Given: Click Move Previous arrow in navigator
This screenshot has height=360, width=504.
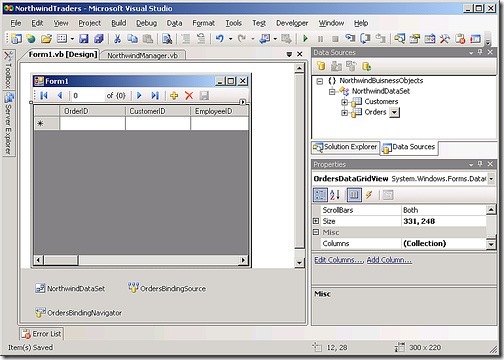Looking at the screenshot, I should [x=60, y=96].
